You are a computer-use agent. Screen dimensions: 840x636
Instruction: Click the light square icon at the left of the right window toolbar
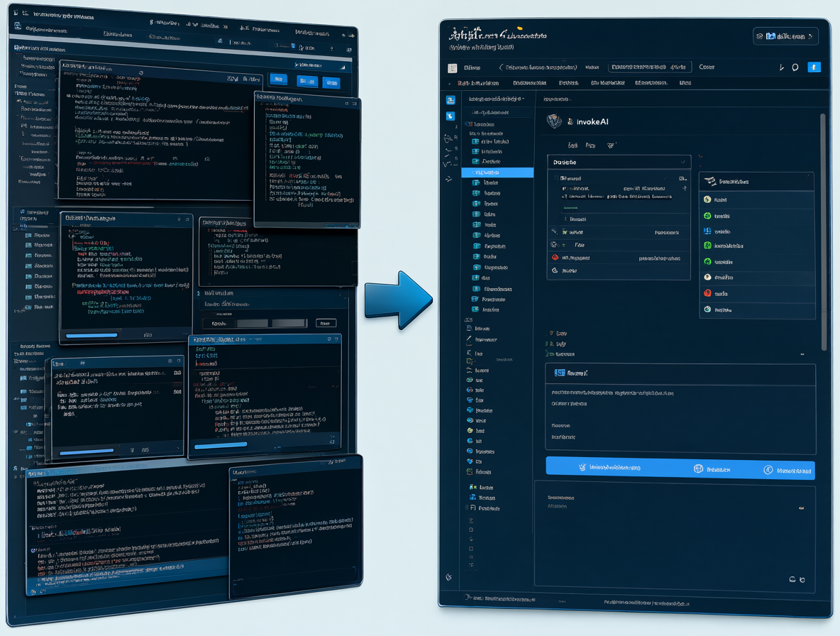click(453, 68)
